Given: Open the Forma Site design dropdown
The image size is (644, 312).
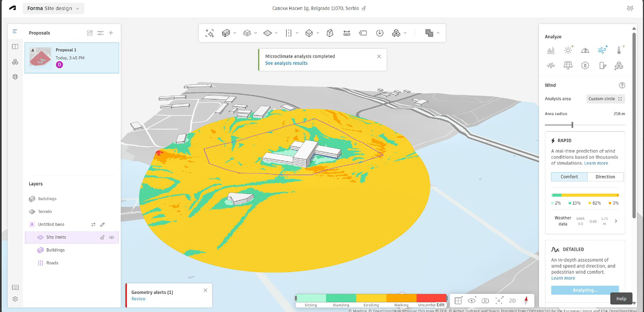Looking at the screenshot, I should click(x=53, y=8).
